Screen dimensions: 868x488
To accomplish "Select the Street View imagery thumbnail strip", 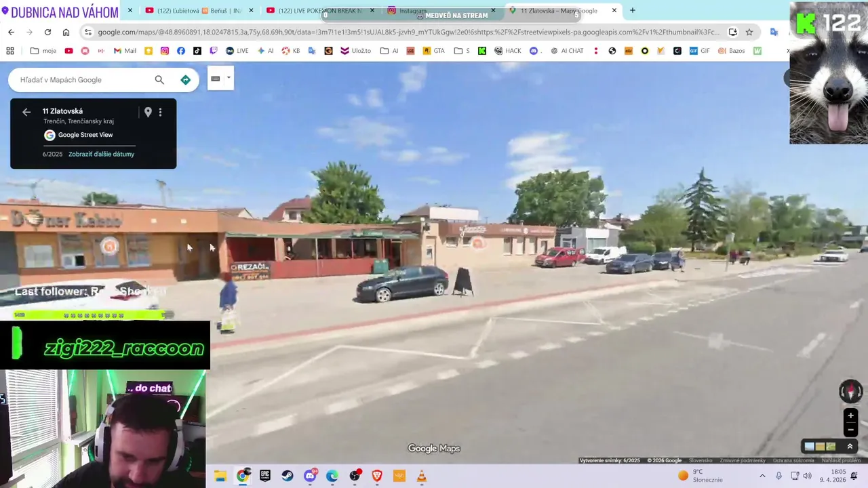I will pos(820,446).
